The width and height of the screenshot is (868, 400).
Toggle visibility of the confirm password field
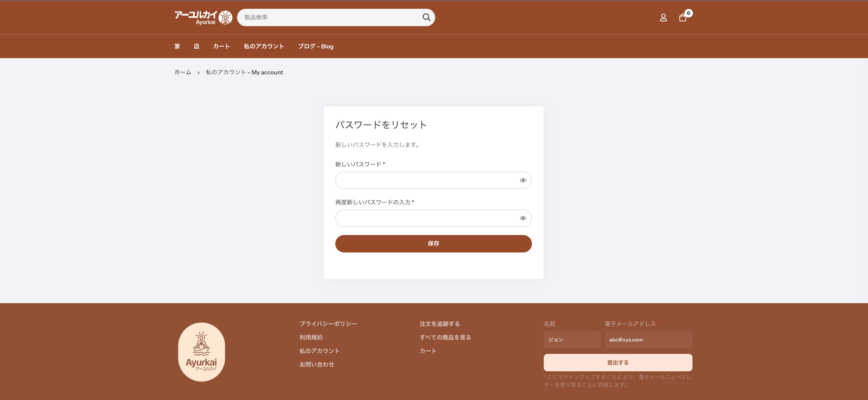point(523,218)
